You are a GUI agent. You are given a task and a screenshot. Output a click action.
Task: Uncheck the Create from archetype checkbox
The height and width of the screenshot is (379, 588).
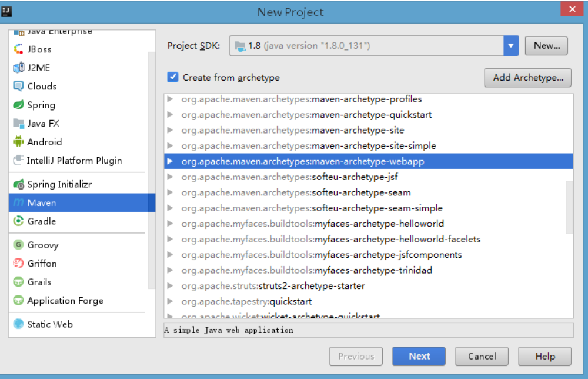pos(173,77)
